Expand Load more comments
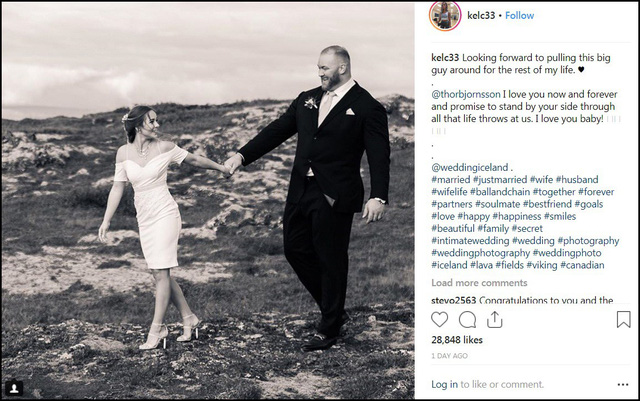 pos(479,283)
